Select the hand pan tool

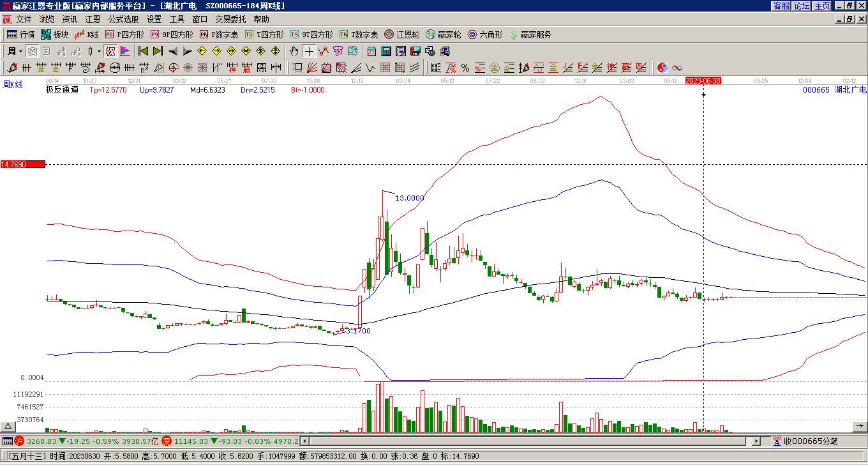coord(294,51)
